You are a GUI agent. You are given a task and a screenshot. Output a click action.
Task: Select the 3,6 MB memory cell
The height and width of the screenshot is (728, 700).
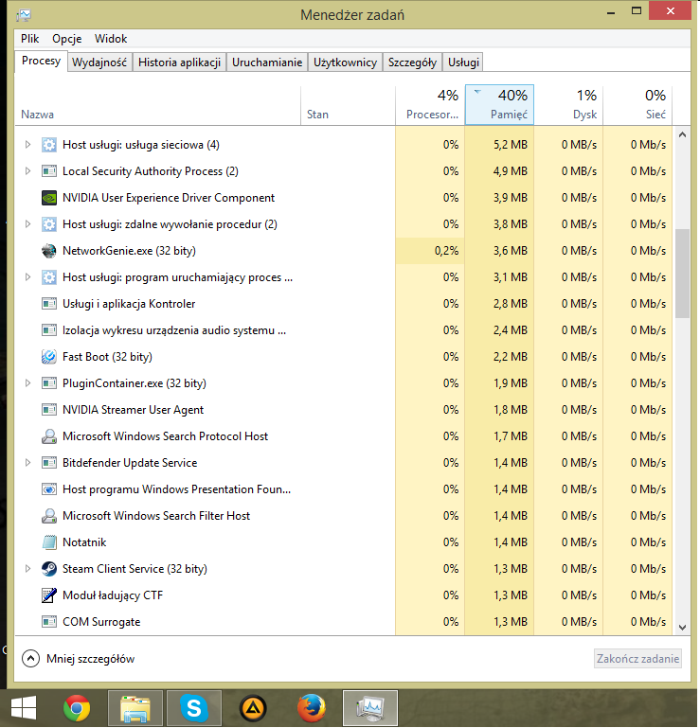(x=500, y=251)
